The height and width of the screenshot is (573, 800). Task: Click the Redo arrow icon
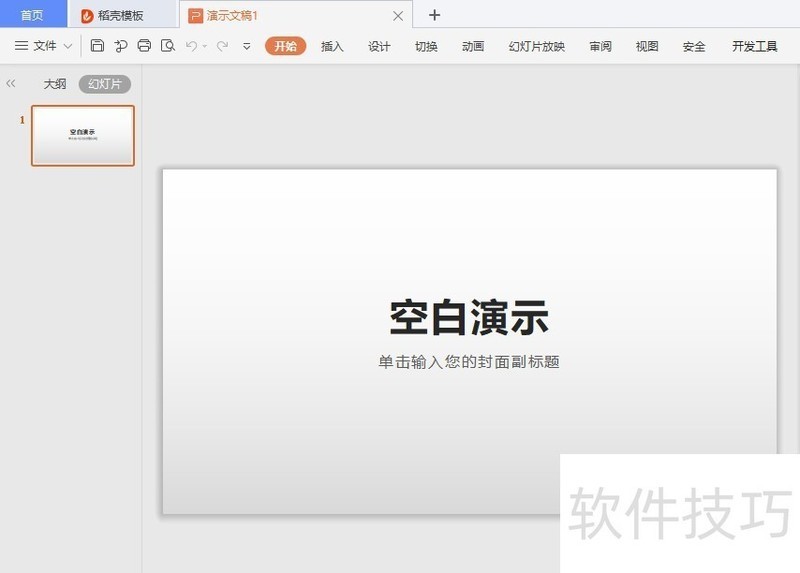tap(222, 46)
